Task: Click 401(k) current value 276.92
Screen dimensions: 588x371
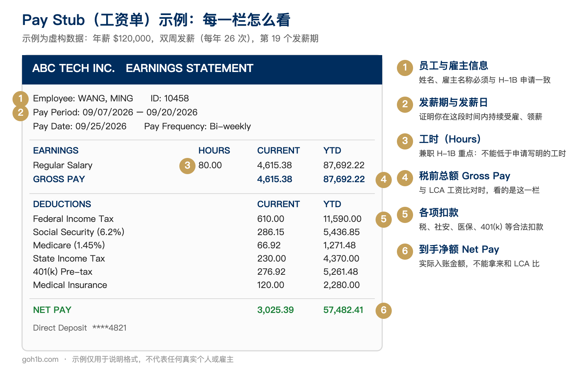Action: pos(271,272)
